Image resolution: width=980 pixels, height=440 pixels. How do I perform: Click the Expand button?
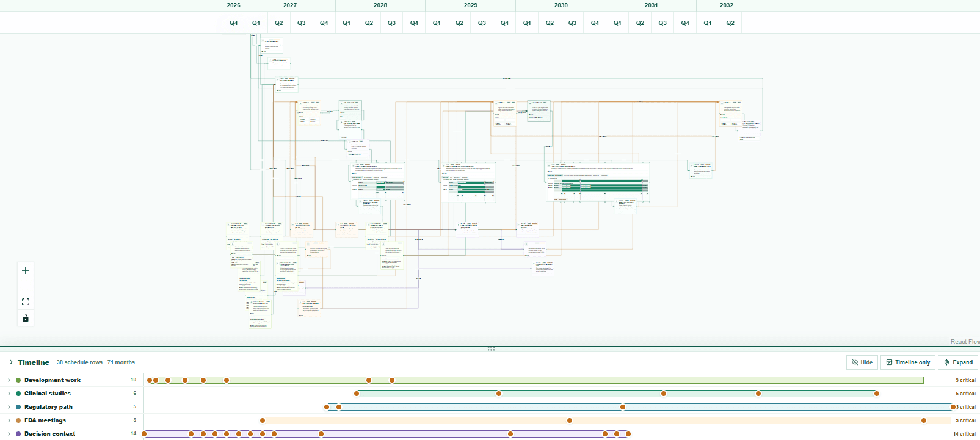click(958, 362)
